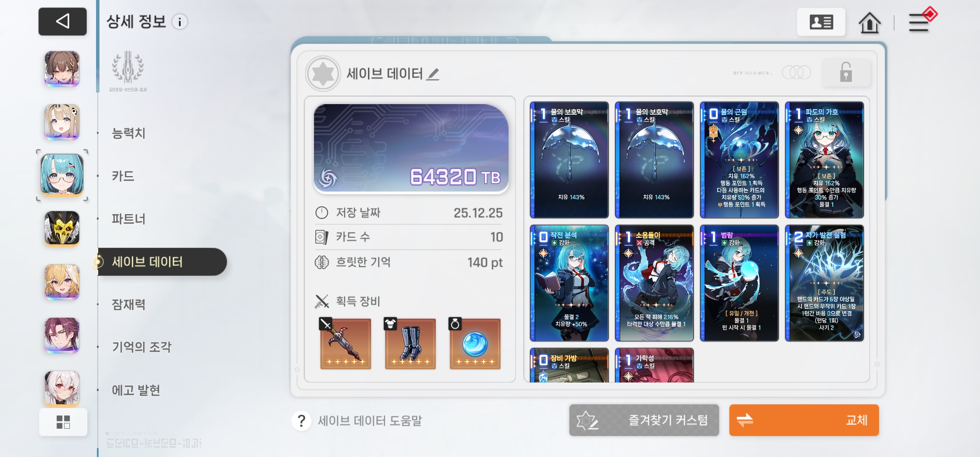Open the profile card icon
980x457 pixels.
point(821,22)
